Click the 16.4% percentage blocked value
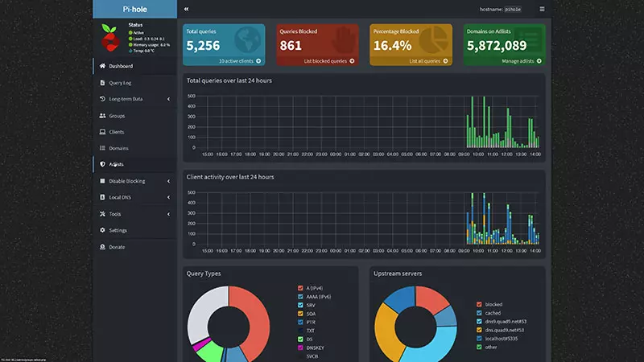The image size is (644, 362). (392, 46)
